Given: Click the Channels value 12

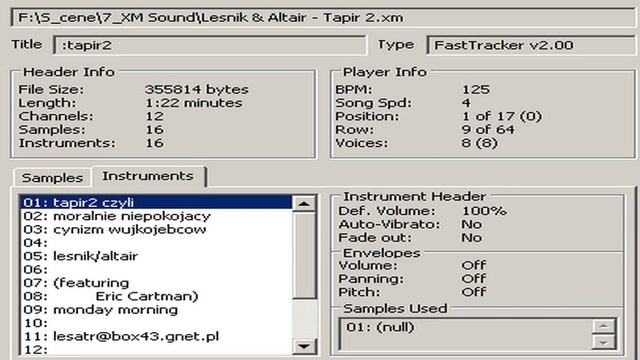Looking at the screenshot, I should (154, 116).
